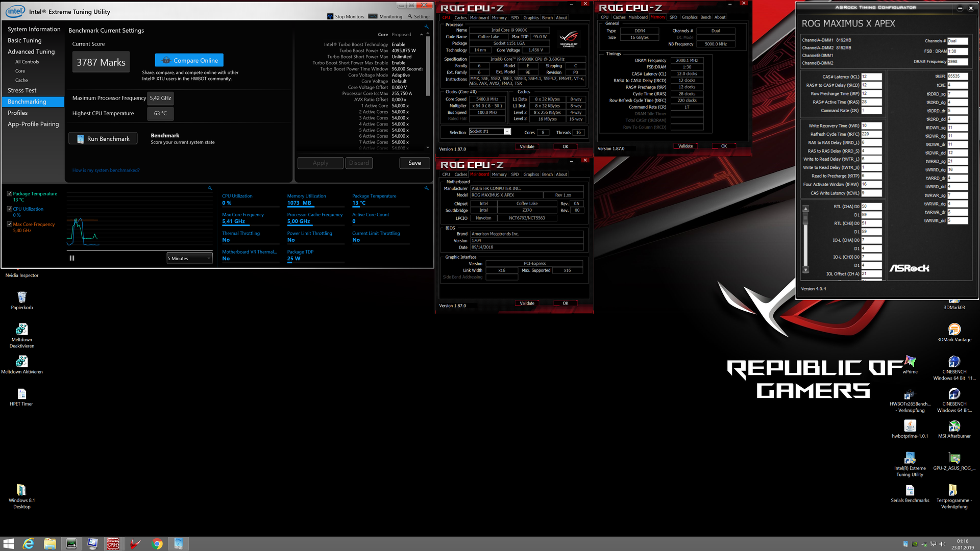Click DRAM Frequency field in ASRock Configurator
Viewport: 980px width, 551px height.
[x=958, y=62]
